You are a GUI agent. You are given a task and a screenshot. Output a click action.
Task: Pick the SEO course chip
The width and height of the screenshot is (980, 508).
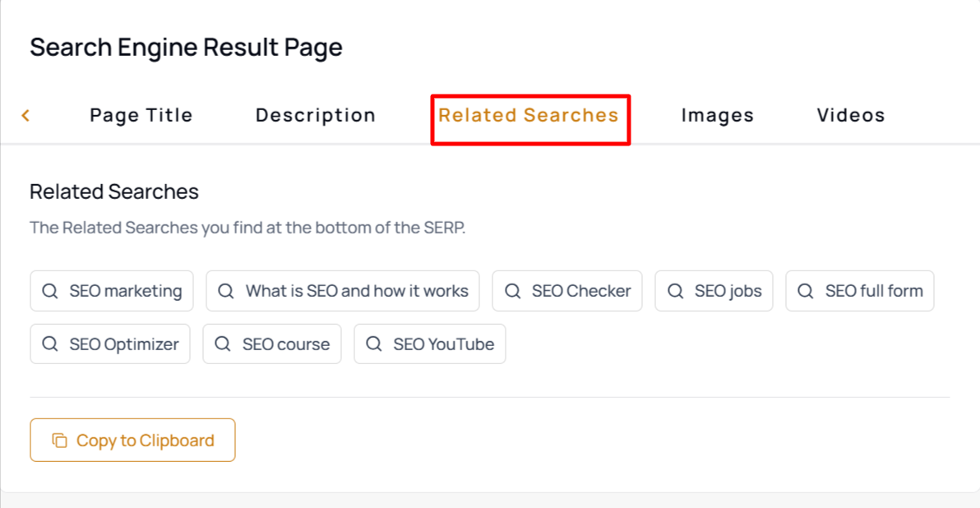click(272, 344)
